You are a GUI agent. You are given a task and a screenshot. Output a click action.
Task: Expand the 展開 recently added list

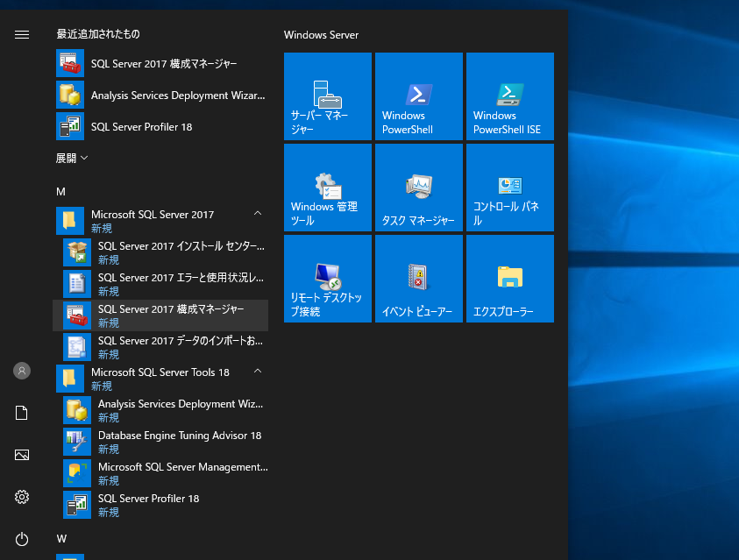72,159
